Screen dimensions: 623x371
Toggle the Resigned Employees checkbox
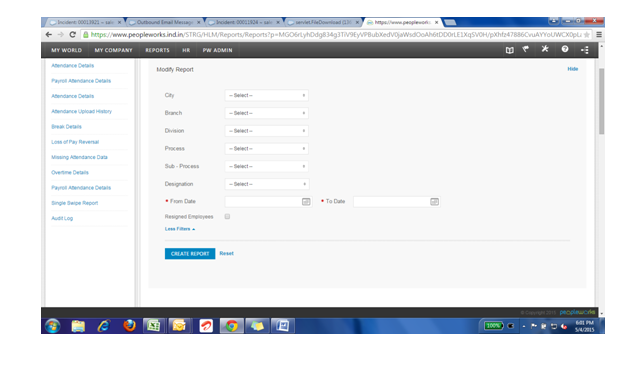coord(227,216)
